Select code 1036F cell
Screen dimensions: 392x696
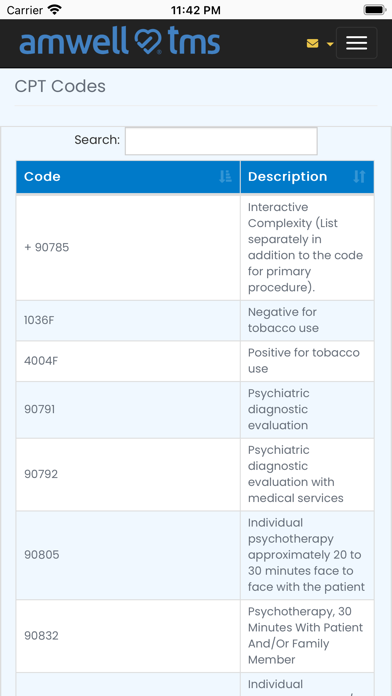[x=128, y=320]
